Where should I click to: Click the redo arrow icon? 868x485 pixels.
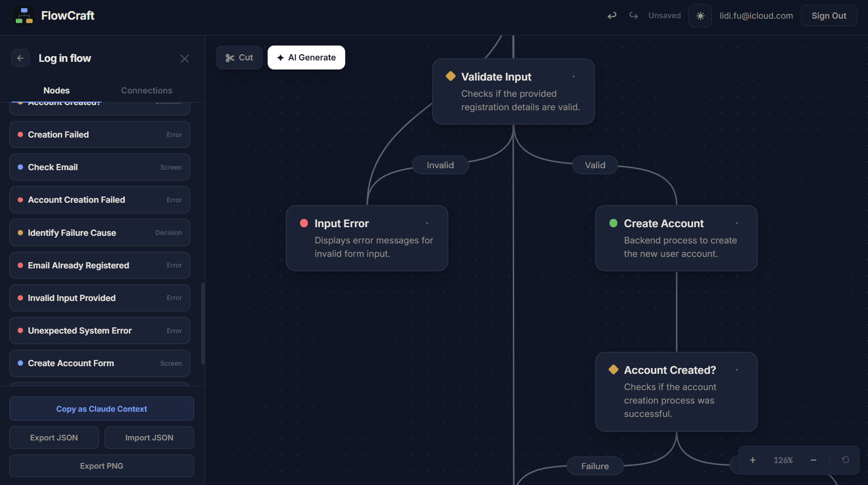(633, 16)
